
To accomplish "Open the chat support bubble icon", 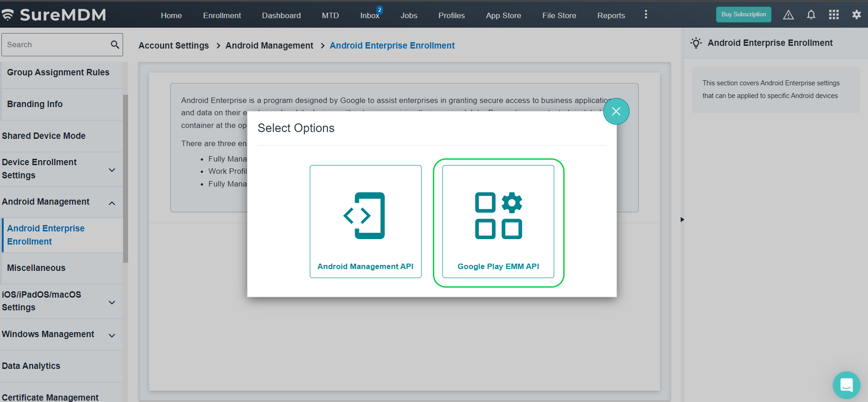I will tap(847, 385).
